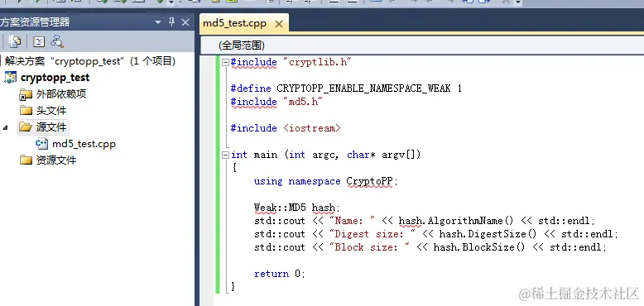The image size is (644, 306).
Task: Click the 外部依赖项 folder icon
Action: point(26,94)
